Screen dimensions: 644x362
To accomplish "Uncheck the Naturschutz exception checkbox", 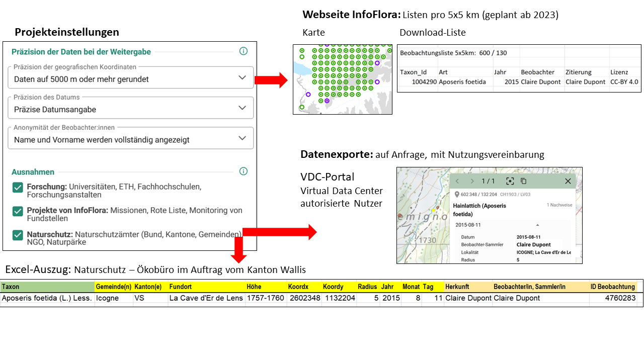I will point(18,235).
